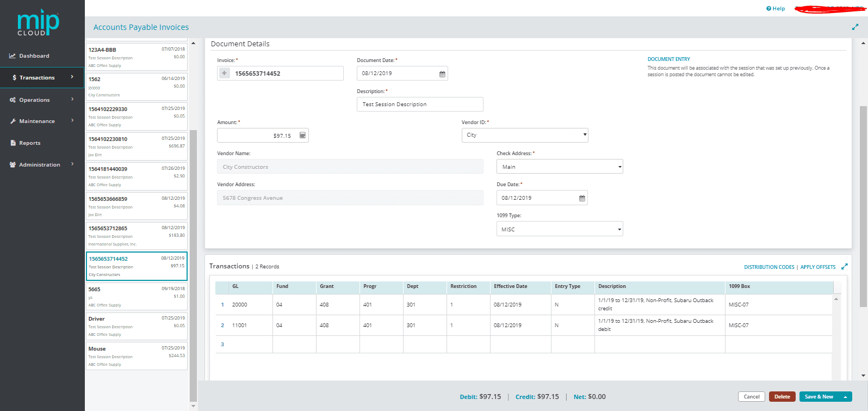This screenshot has width=868, height=411.
Task: Open the Distribution Codes link
Action: pyautogui.click(x=769, y=267)
